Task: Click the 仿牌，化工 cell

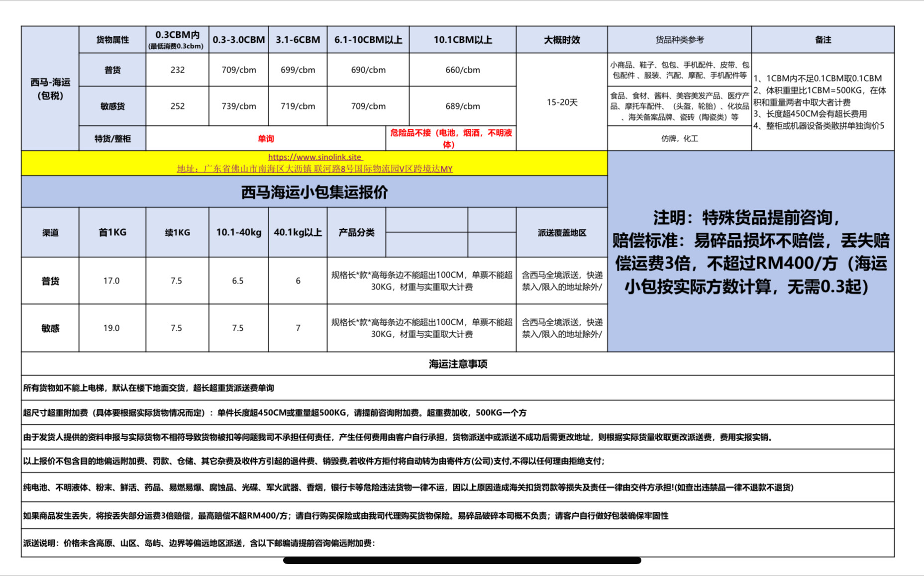Action: 679,139
